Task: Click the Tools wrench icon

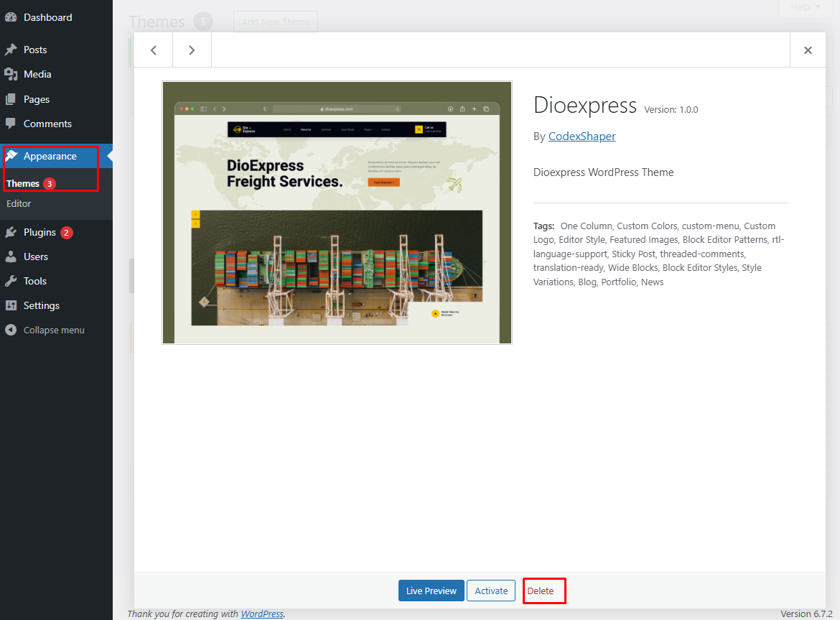Action: click(x=11, y=281)
